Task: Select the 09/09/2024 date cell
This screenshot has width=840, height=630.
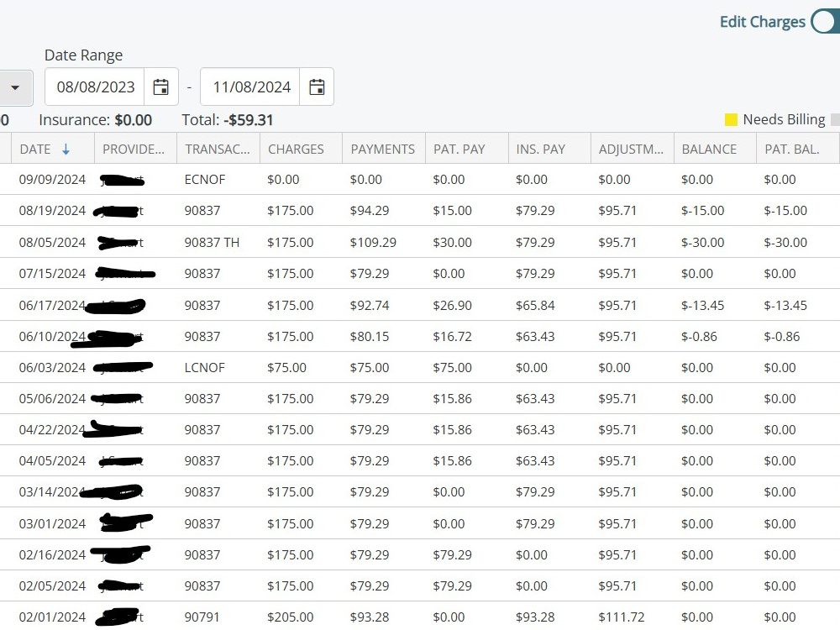Action: (52, 180)
